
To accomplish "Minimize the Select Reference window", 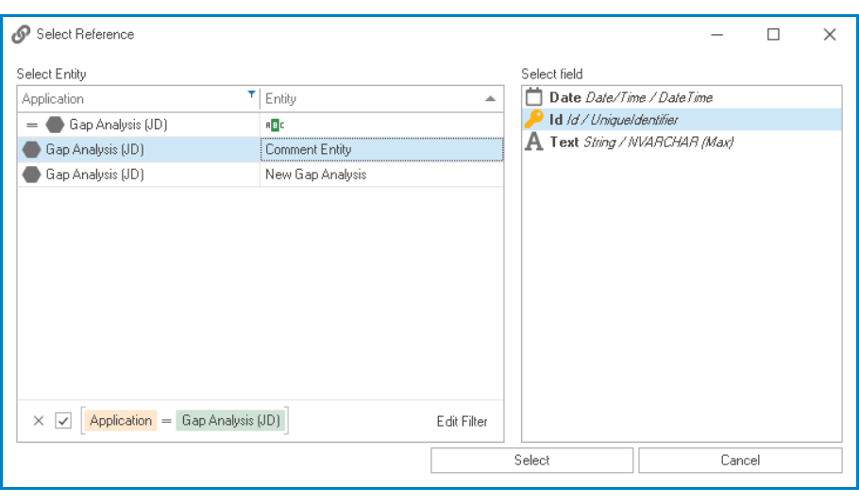I will 717,35.
